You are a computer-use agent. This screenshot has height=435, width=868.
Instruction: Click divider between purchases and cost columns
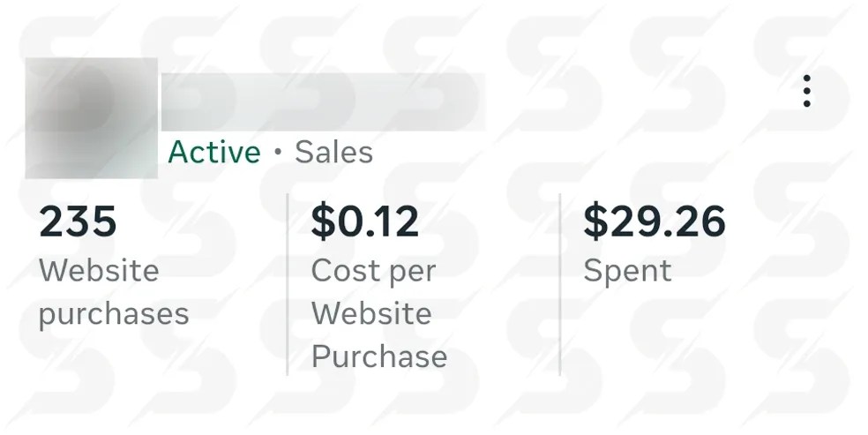click(x=288, y=284)
